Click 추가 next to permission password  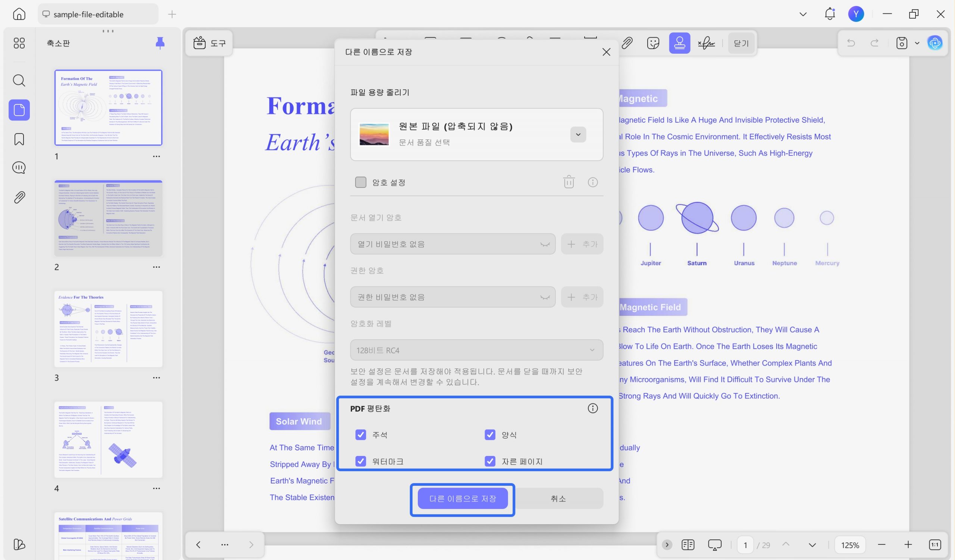pyautogui.click(x=582, y=297)
